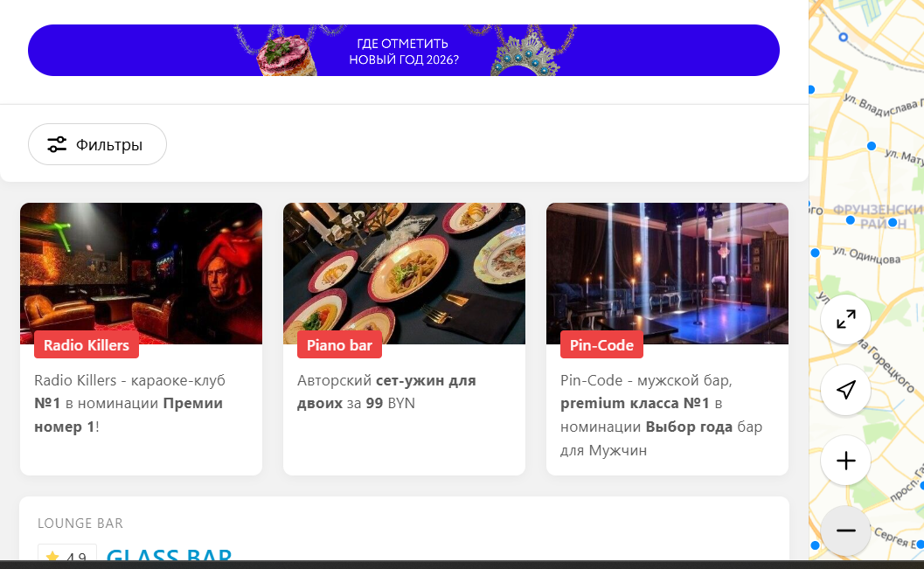Select blue map marker near ул. Одинцова
The image size is (924, 569).
coord(815,253)
